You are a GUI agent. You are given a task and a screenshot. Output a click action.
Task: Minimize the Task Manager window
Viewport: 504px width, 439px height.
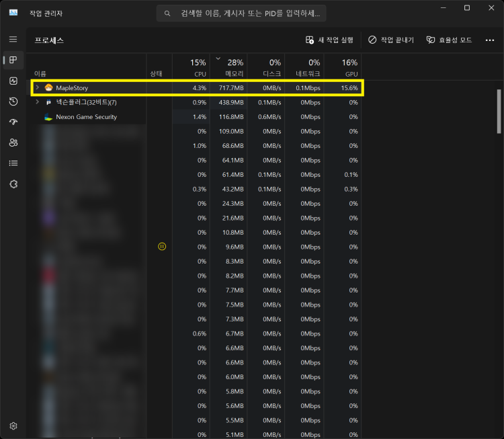[x=444, y=7]
